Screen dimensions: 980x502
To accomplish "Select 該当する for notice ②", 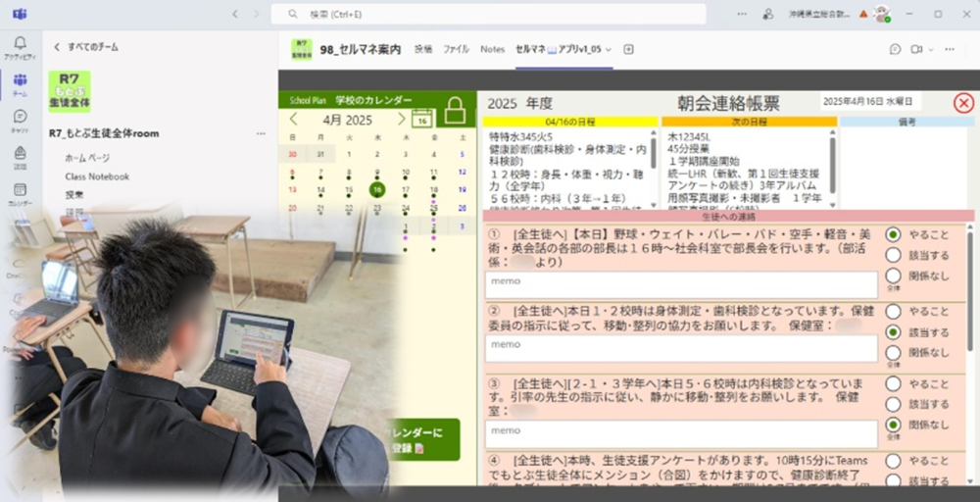I will click(x=894, y=332).
